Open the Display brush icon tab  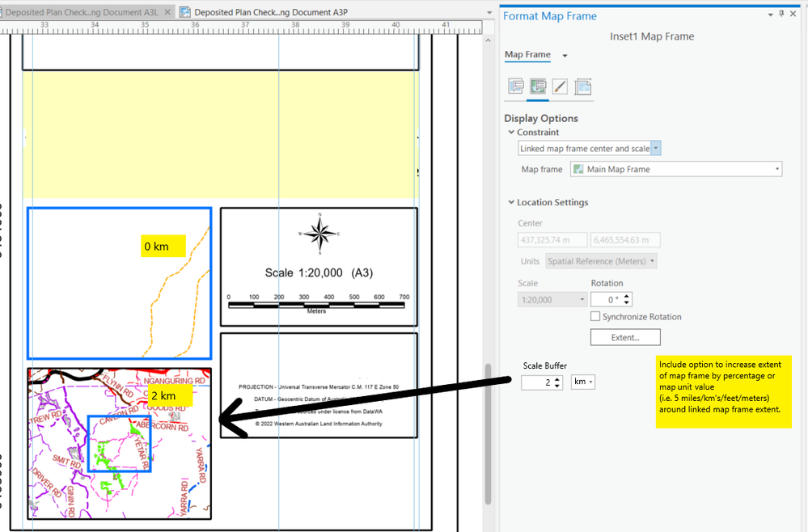point(561,86)
